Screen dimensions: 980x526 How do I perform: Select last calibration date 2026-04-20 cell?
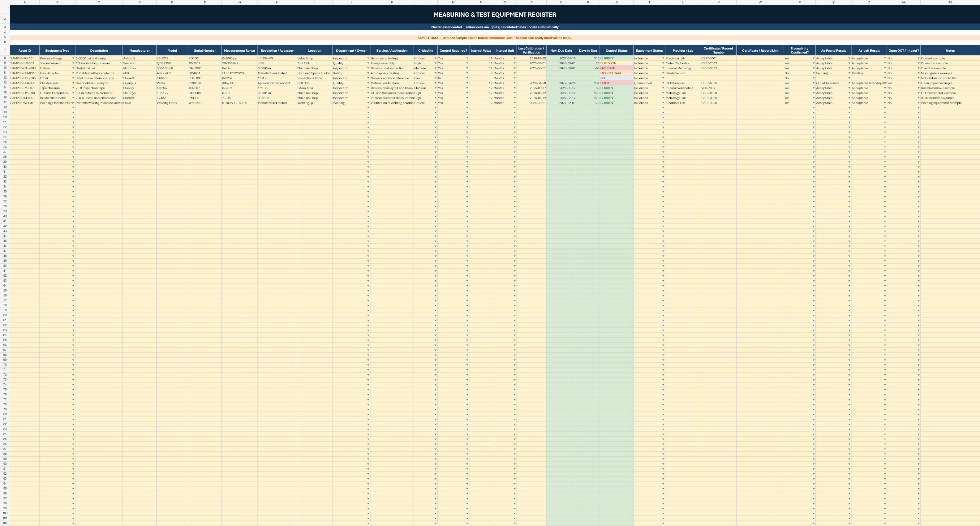pyautogui.click(x=531, y=83)
